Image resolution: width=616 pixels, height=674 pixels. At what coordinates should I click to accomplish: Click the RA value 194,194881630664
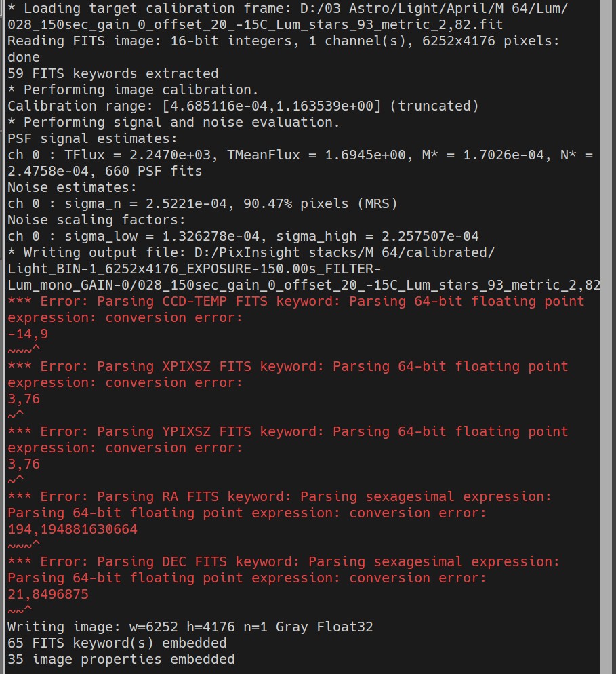pyautogui.click(x=73, y=529)
